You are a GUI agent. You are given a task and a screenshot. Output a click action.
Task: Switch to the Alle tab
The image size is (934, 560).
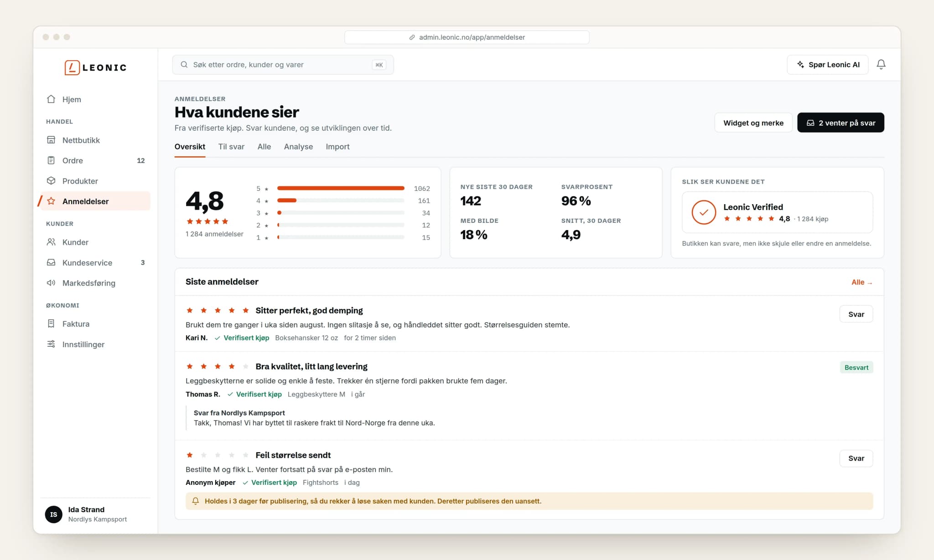264,147
